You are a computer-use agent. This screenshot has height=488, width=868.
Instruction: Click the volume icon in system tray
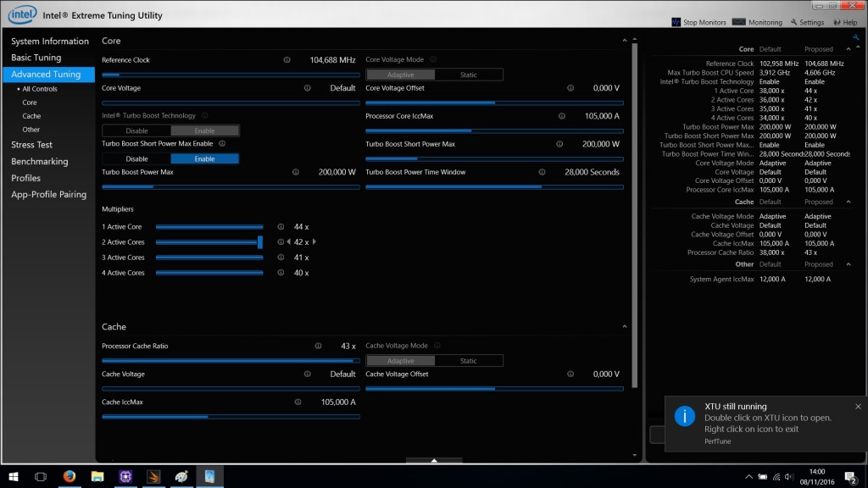(x=789, y=477)
